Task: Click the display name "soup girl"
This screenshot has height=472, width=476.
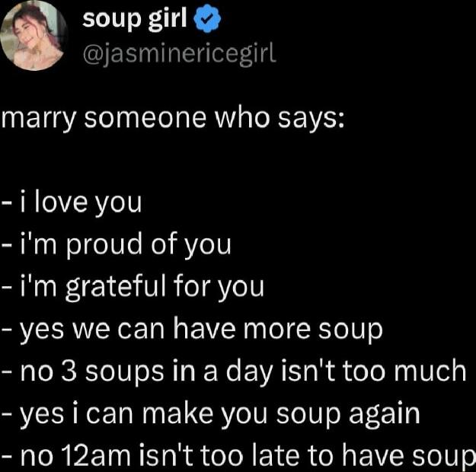Action: click(x=135, y=18)
